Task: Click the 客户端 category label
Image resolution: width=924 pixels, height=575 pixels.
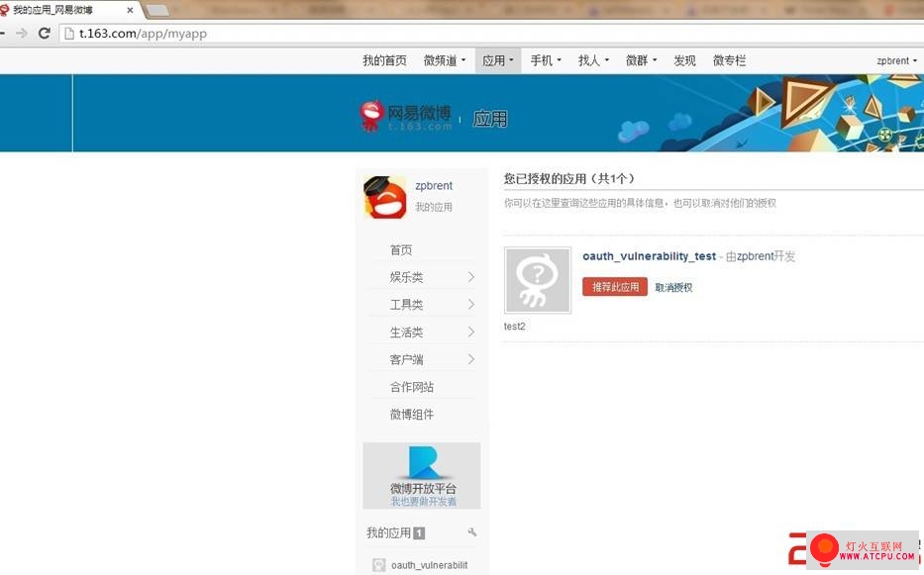Action: pyautogui.click(x=406, y=359)
